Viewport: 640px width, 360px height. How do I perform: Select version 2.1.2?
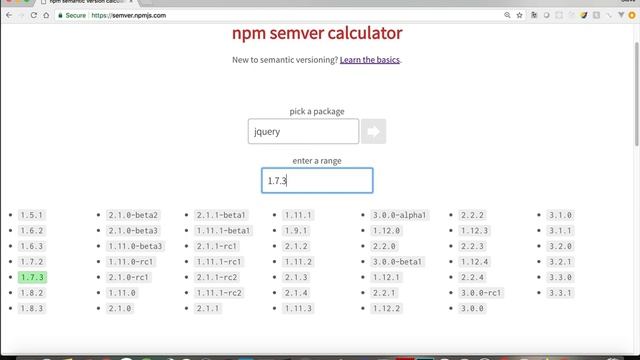[296, 246]
